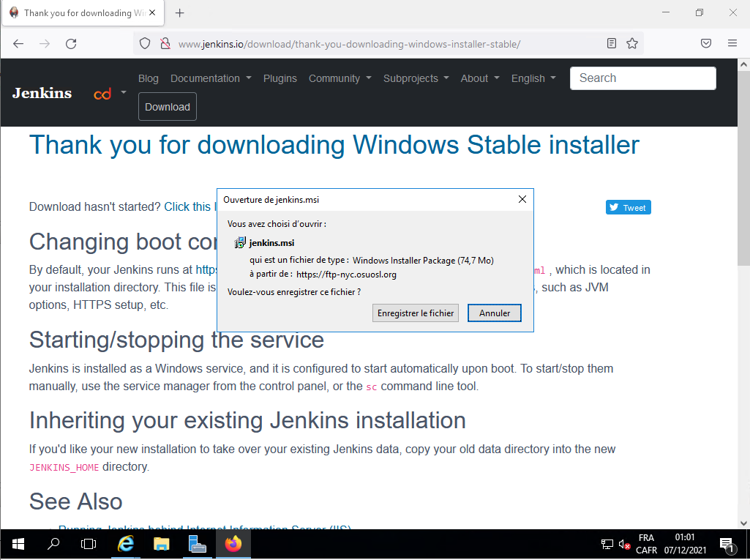The height and width of the screenshot is (560, 750).
Task: Click the Firefox taskbar icon
Action: point(233,544)
